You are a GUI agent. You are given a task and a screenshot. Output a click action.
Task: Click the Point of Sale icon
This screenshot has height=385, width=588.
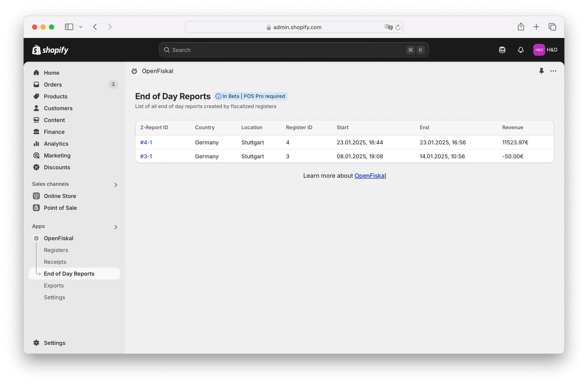tap(36, 208)
